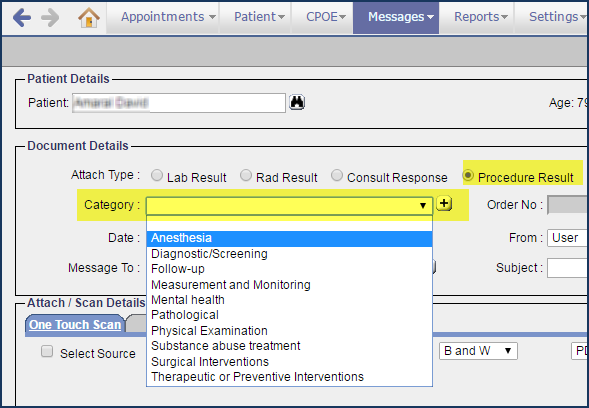Screen dimensions: 589x408
Task: Click the Patient name input field
Action: 179,103
